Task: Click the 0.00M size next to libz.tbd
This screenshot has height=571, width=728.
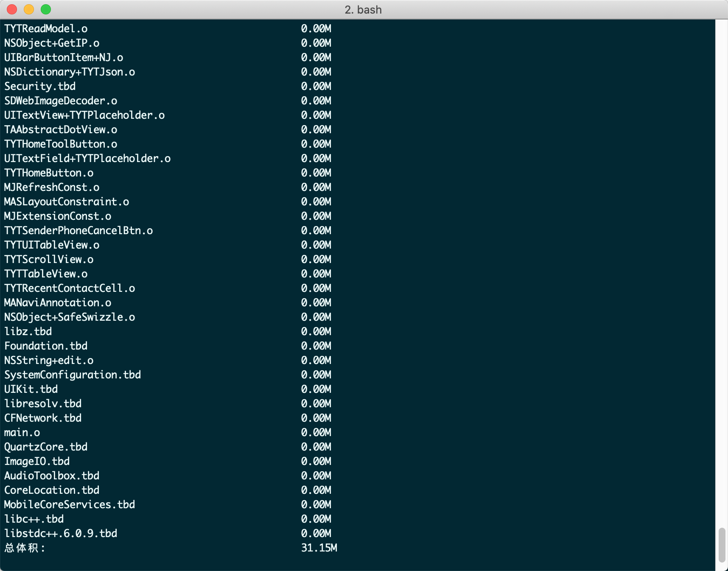Action: [x=316, y=332]
